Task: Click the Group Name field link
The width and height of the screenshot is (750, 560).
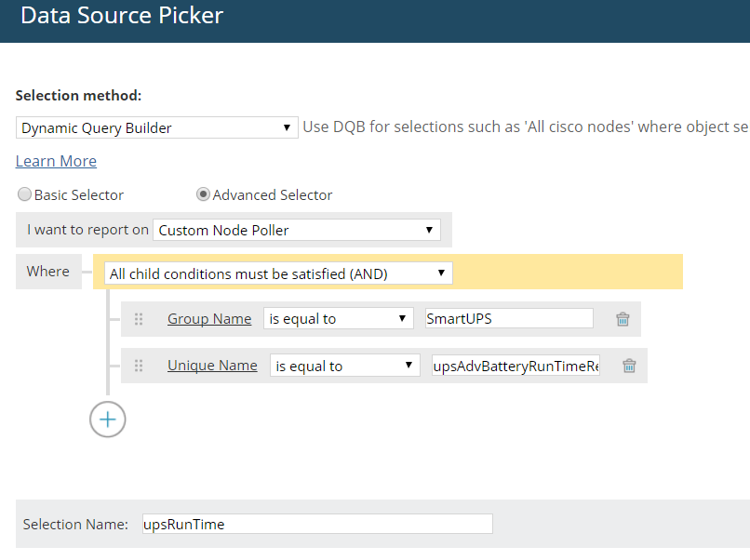Action: click(209, 319)
